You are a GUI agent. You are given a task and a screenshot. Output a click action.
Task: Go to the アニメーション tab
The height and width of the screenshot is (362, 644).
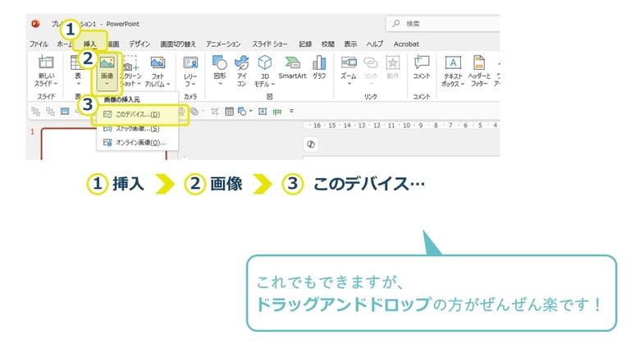223,44
